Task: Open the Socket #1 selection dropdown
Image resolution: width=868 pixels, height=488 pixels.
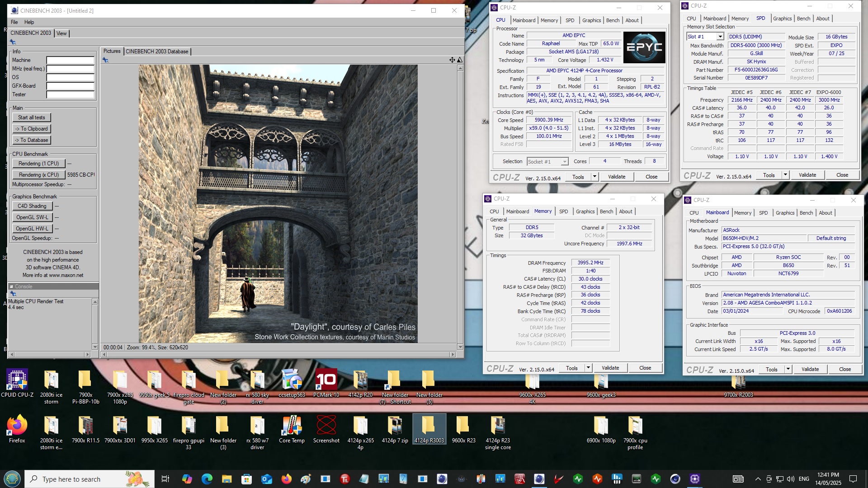Action: pyautogui.click(x=564, y=162)
